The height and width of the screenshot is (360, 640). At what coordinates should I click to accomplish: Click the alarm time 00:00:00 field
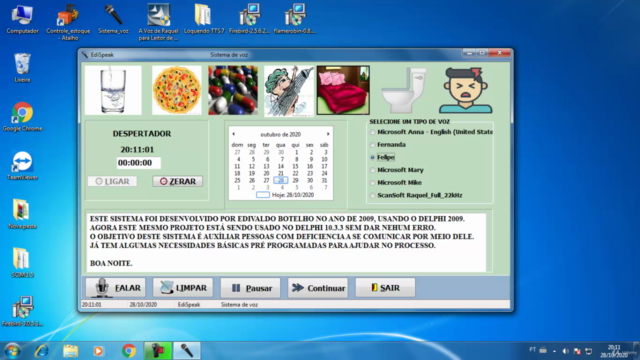tap(138, 163)
